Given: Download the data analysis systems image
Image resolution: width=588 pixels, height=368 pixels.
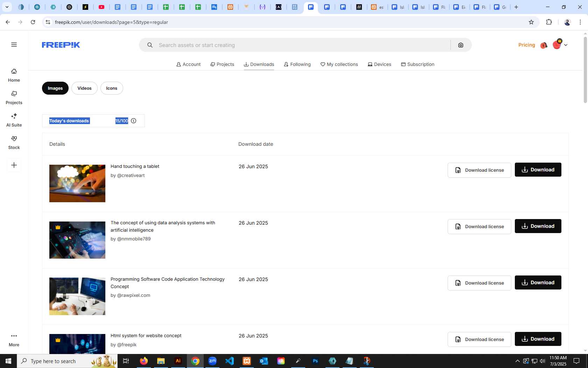Looking at the screenshot, I should click(x=538, y=226).
